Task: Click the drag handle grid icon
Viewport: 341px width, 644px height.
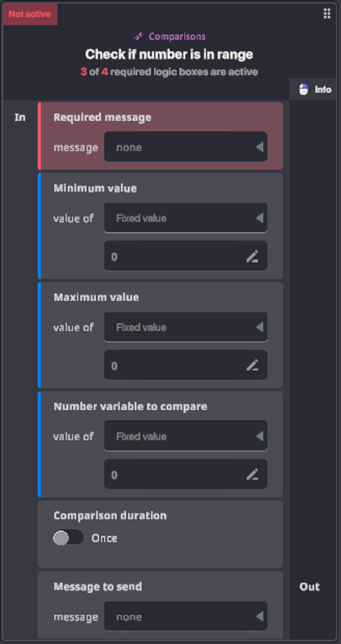Action: click(x=327, y=13)
